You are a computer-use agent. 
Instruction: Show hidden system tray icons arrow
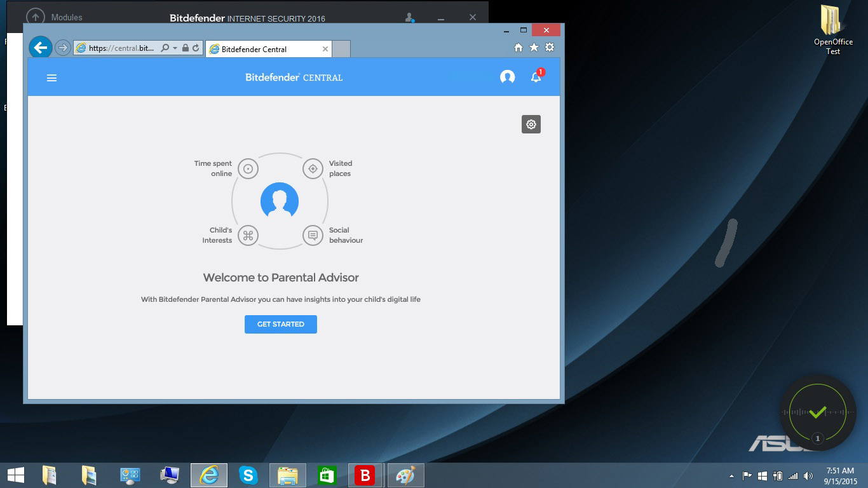(x=731, y=476)
